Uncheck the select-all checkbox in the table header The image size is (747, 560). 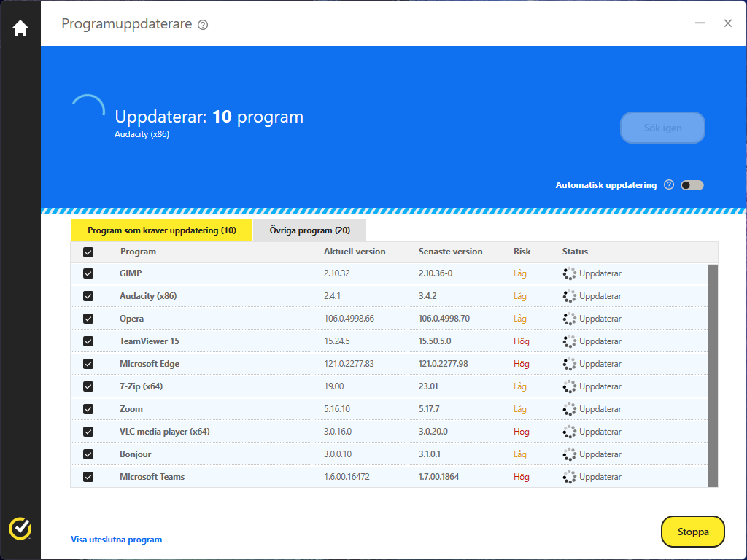[x=88, y=252]
